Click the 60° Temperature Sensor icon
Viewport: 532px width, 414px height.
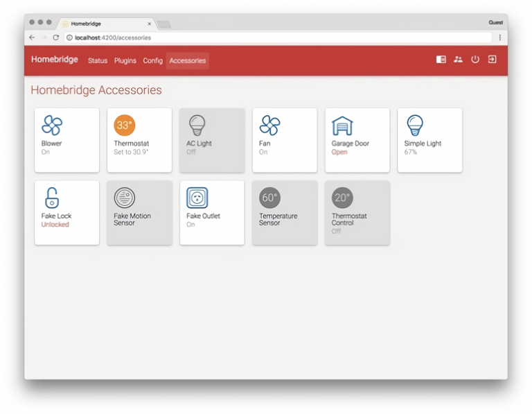point(269,198)
